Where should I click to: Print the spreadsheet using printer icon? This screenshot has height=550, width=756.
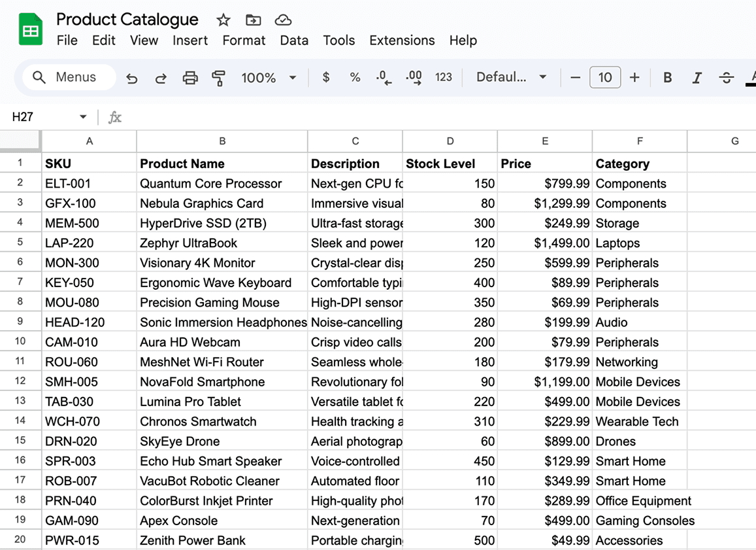pos(190,78)
